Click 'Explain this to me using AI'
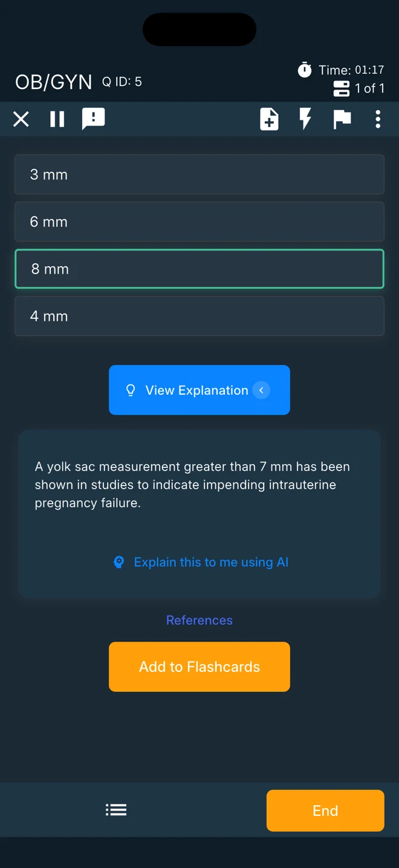This screenshot has height=868, width=399. pos(210,562)
